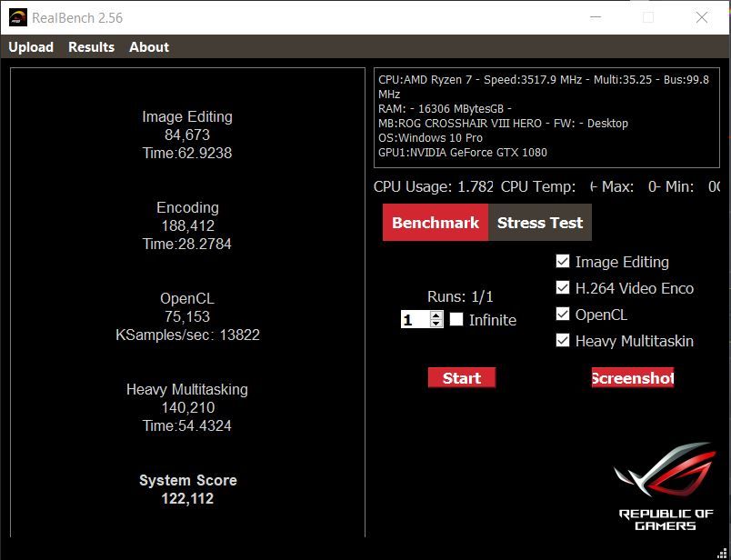731x560 pixels.
Task: Click the Heavy Multitasking score 140,210
Action: click(187, 407)
